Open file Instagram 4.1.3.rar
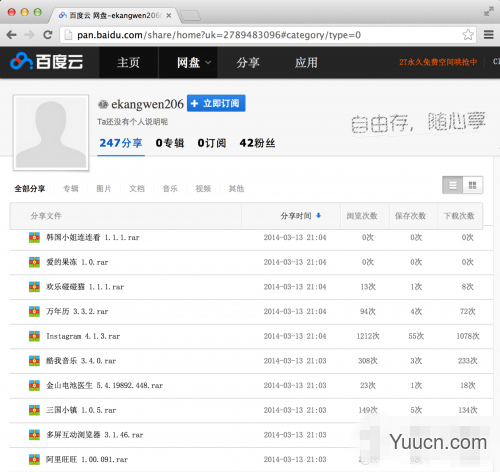 (x=83, y=336)
